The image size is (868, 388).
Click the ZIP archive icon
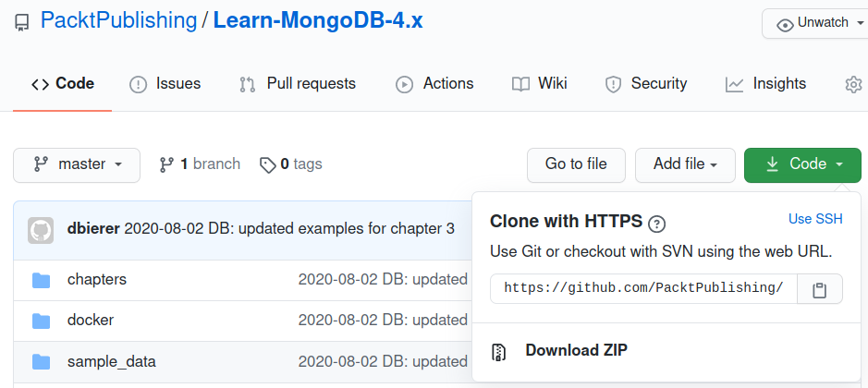point(499,351)
